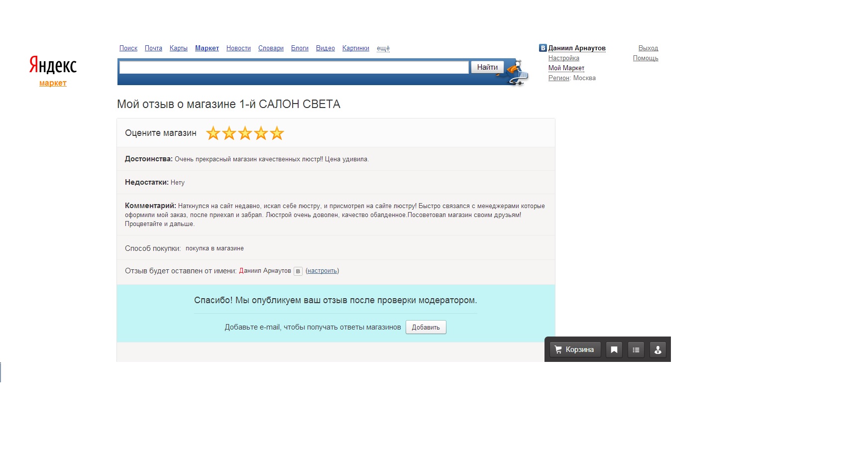Viewport: 868px width, 455px height.
Task: Click reviewer name Даниил Арнаутов in form
Action: tap(265, 271)
